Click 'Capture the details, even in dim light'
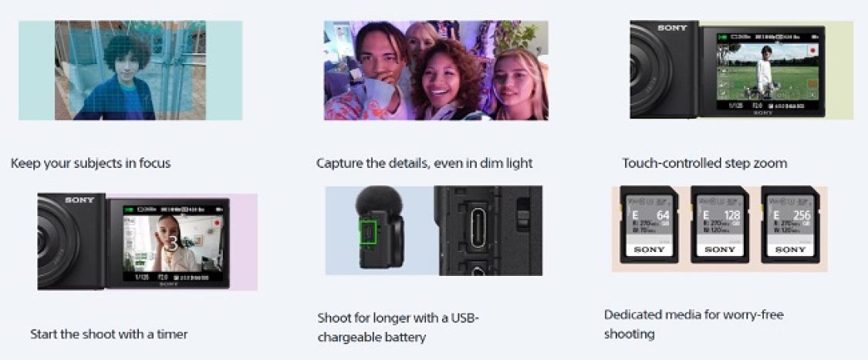 coord(424,163)
